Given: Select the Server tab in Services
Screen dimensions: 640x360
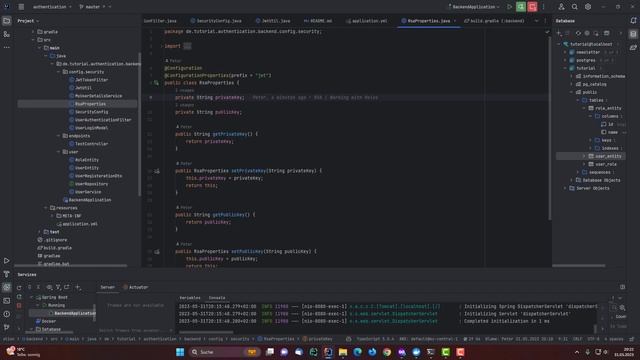Looking at the screenshot, I should [107, 287].
